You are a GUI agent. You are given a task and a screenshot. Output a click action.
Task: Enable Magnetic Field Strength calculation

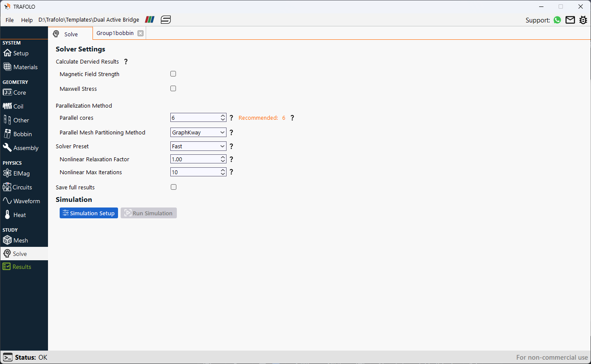pos(173,73)
